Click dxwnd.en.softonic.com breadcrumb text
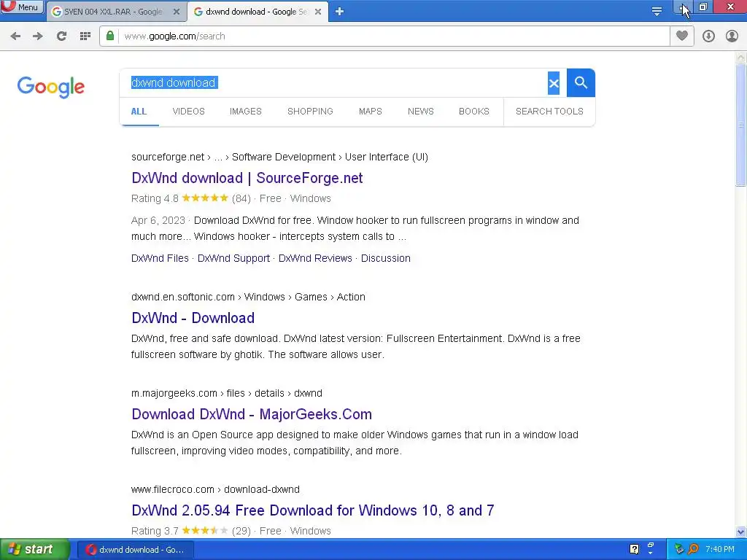The height and width of the screenshot is (560, 747). (183, 297)
